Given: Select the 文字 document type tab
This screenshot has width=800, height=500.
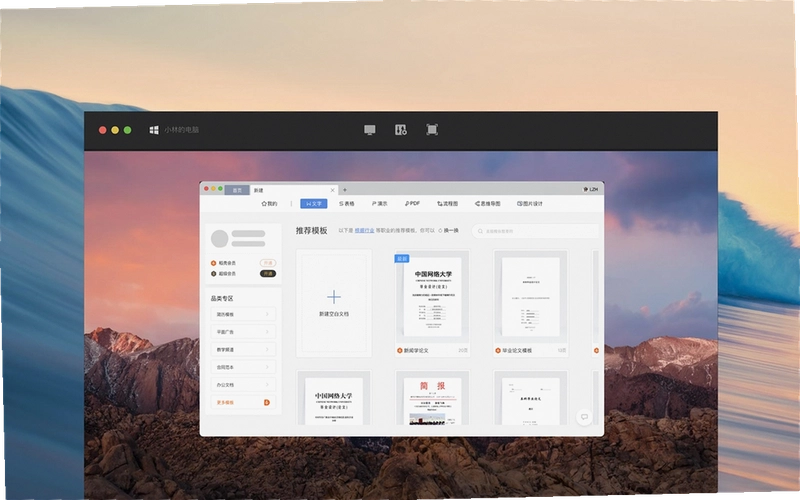Looking at the screenshot, I should coord(314,204).
